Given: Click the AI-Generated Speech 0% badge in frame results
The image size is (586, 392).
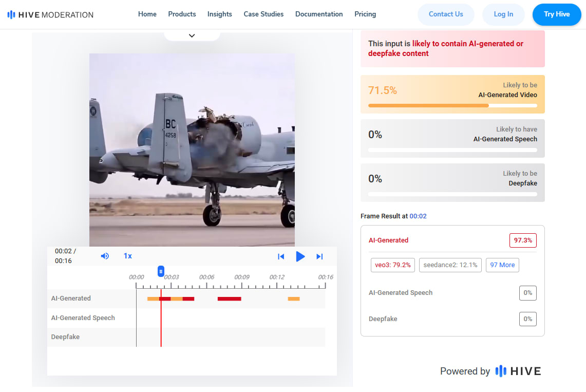Looking at the screenshot, I should 527,293.
